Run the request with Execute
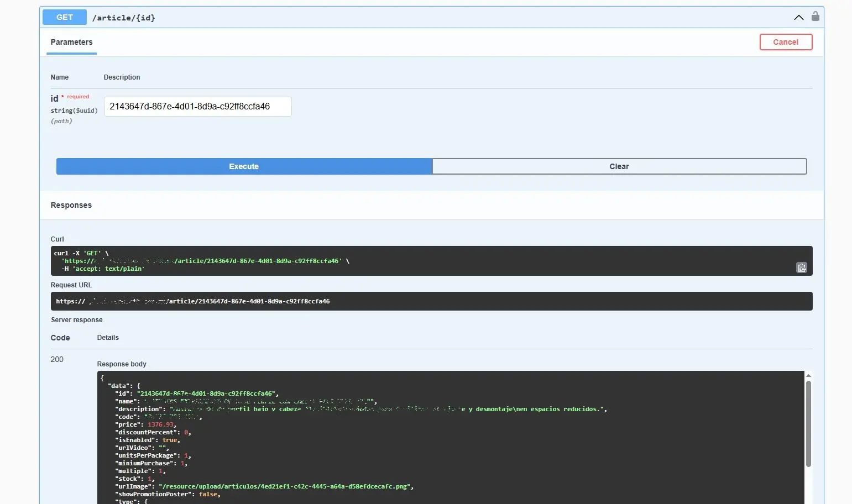Image resolution: width=852 pixels, height=504 pixels. pyautogui.click(x=244, y=166)
